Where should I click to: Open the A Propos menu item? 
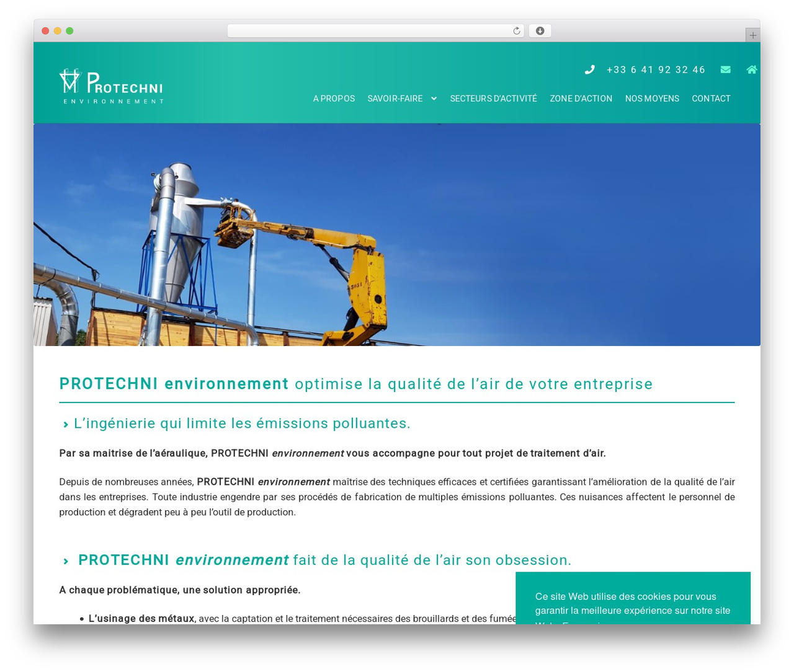pyautogui.click(x=334, y=99)
